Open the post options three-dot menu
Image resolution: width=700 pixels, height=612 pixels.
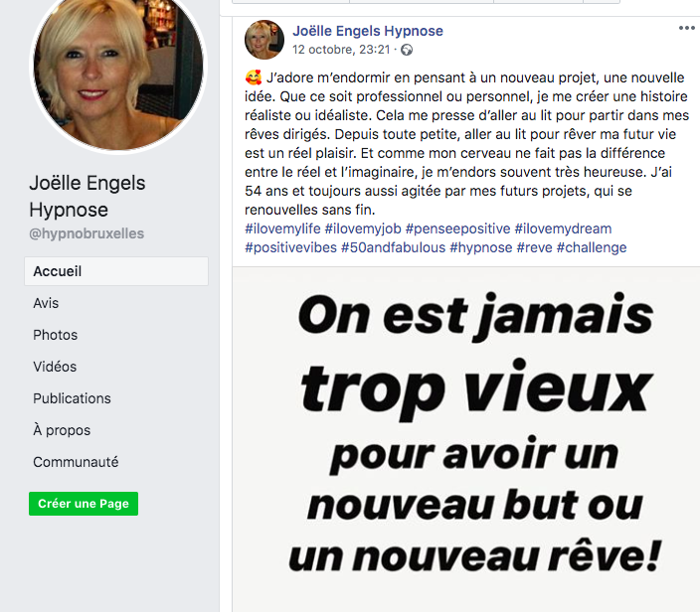(x=686, y=28)
